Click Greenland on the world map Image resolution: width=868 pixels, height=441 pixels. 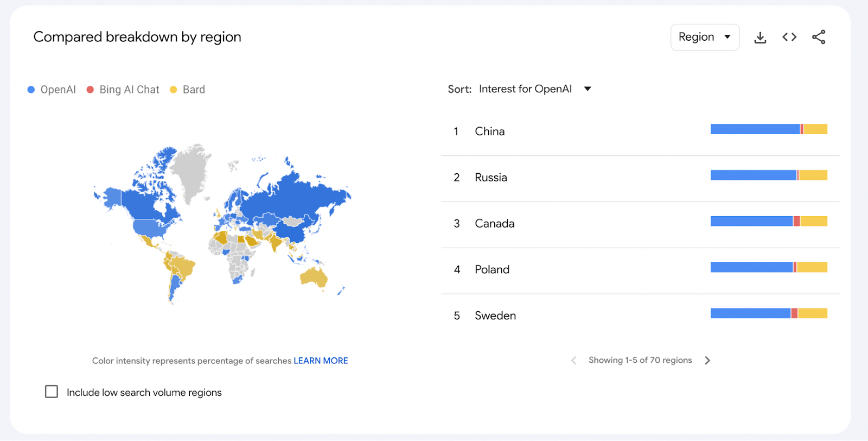[190, 168]
